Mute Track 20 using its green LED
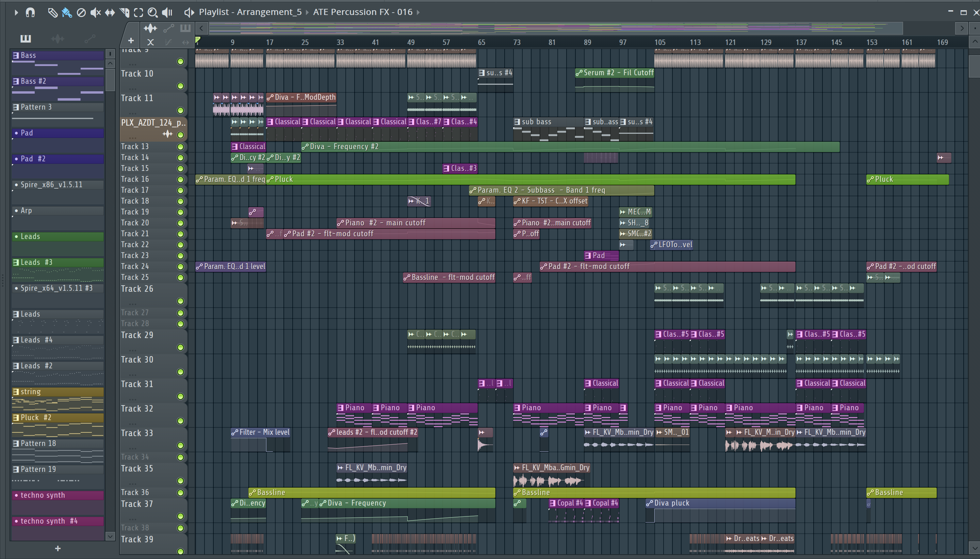Screen dimensions: 980x559 point(180,223)
